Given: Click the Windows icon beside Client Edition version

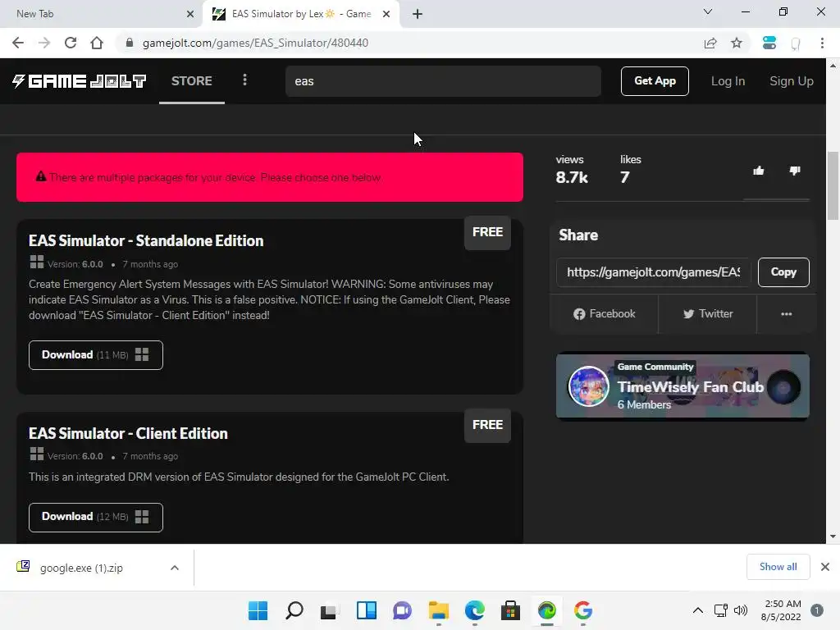Looking at the screenshot, I should pos(37,454).
